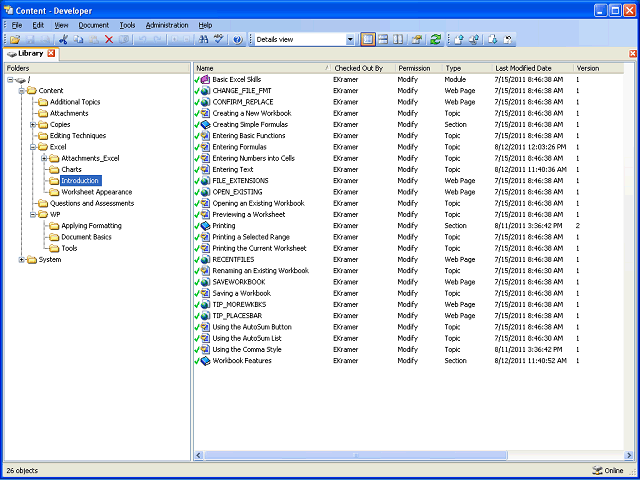The height and width of the screenshot is (480, 640).
Task: Select the Worksheet Appearance folder
Action: coord(97,192)
